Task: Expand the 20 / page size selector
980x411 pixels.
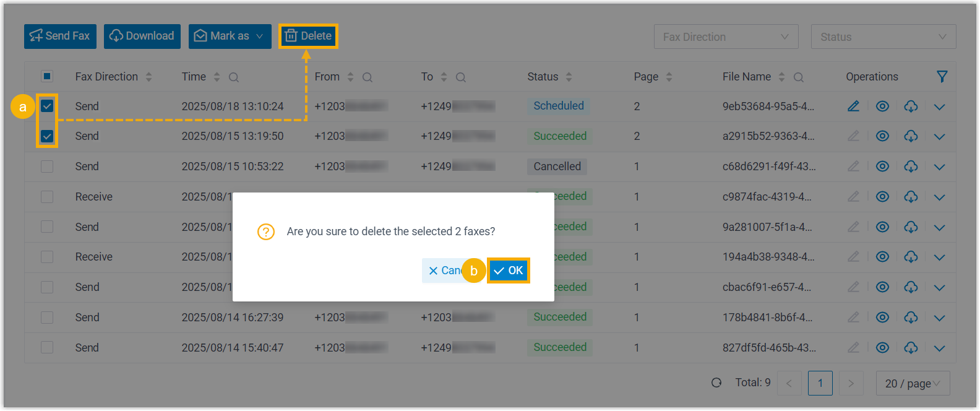Action: pyautogui.click(x=913, y=384)
